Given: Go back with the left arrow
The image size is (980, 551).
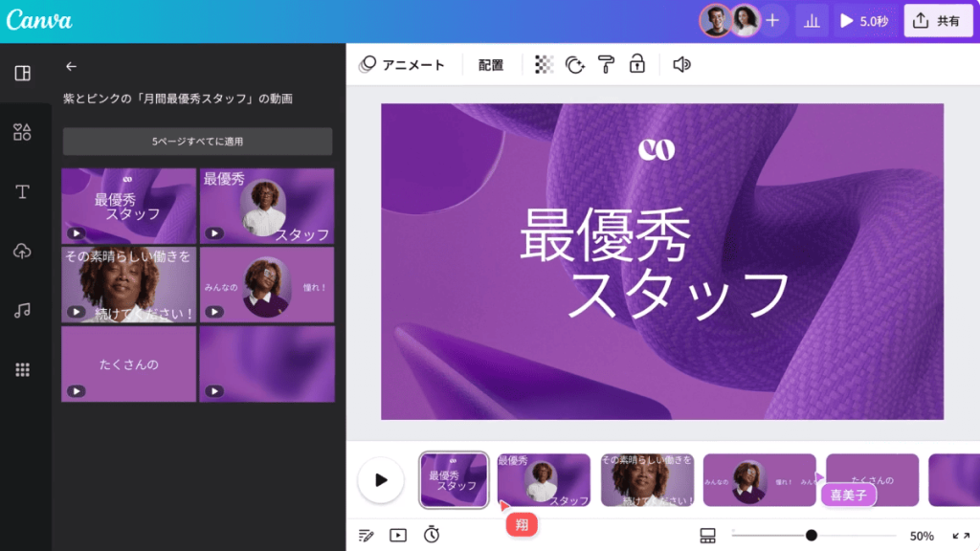Looking at the screenshot, I should tap(71, 67).
